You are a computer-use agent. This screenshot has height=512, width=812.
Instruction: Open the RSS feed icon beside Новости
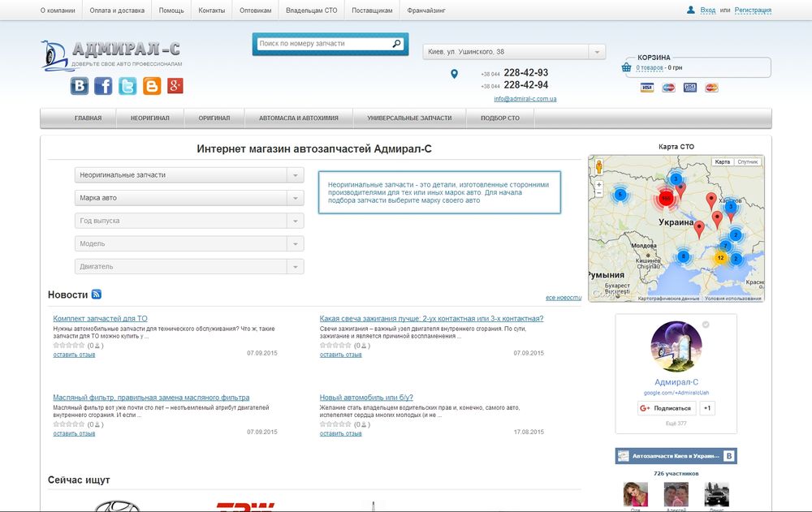(97, 294)
